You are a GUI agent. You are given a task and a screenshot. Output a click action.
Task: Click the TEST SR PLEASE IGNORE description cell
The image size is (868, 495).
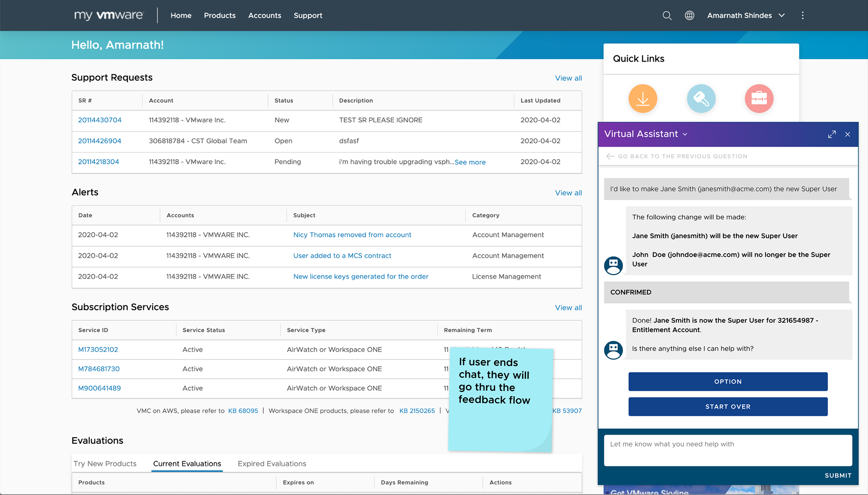[381, 120]
